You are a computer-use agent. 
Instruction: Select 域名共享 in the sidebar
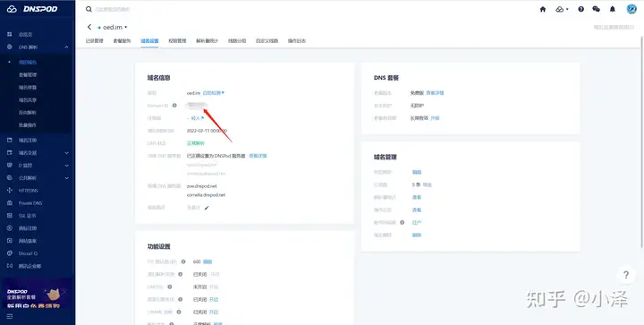point(28,100)
